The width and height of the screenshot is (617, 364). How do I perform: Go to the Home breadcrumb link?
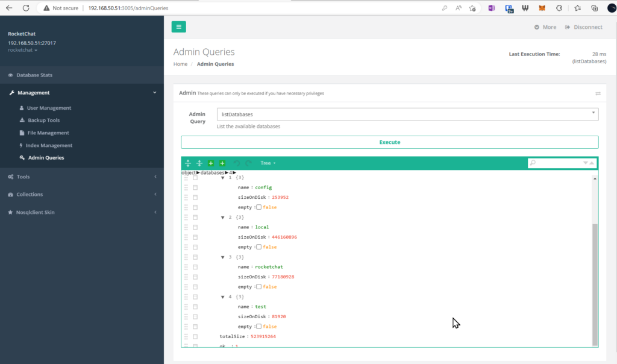tap(180, 64)
